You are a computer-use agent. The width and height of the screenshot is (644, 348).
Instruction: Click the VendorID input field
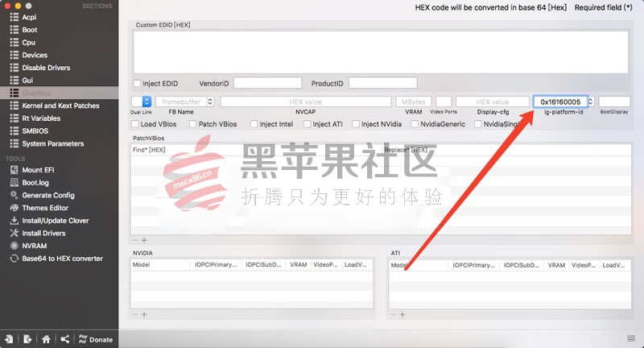pos(268,83)
